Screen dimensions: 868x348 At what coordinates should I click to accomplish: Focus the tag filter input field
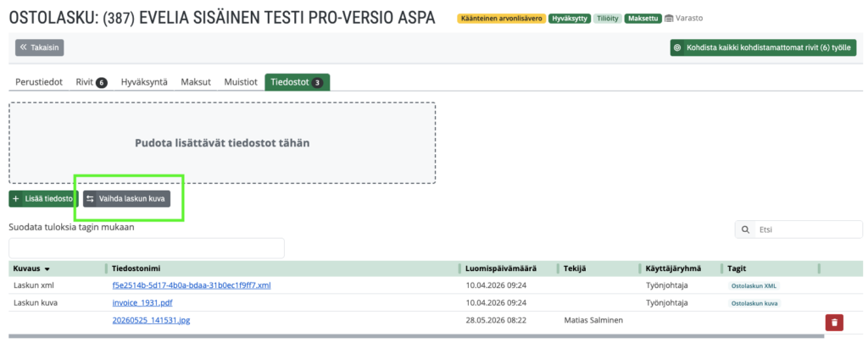147,248
